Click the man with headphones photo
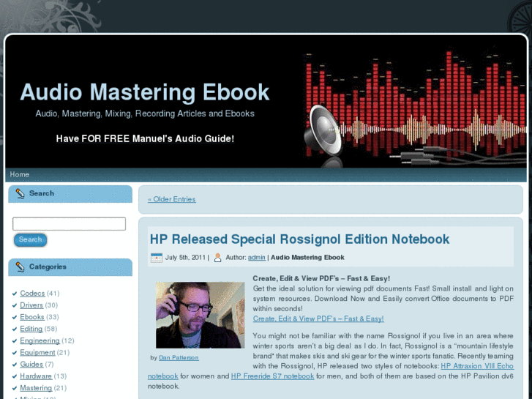 pyautogui.click(x=201, y=315)
